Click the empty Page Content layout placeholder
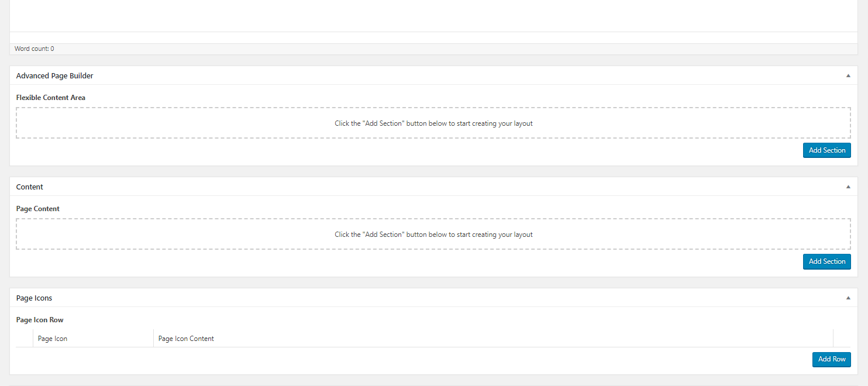Image resolution: width=868 pixels, height=386 pixels. (433, 235)
